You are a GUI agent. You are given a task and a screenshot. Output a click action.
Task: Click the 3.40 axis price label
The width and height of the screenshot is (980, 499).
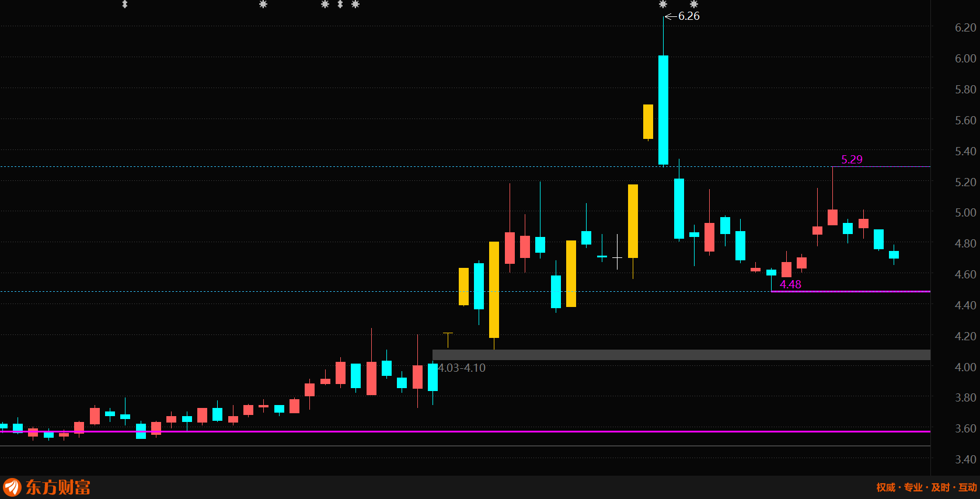pos(965,459)
